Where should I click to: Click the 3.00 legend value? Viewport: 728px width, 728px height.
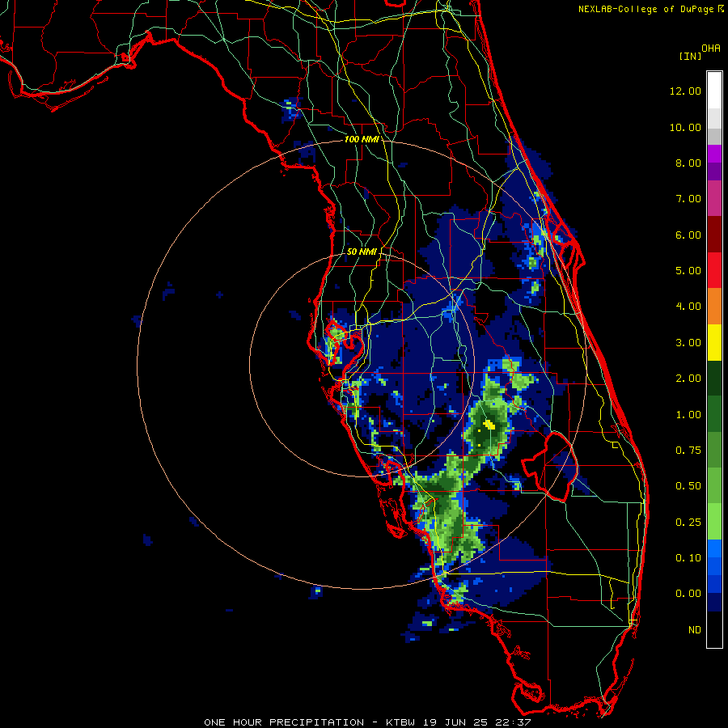[688, 343]
